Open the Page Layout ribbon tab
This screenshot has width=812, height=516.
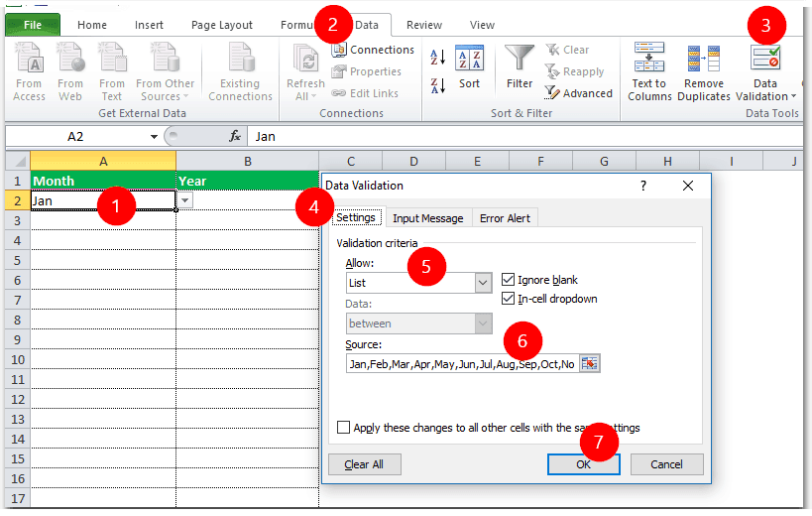tap(222, 25)
